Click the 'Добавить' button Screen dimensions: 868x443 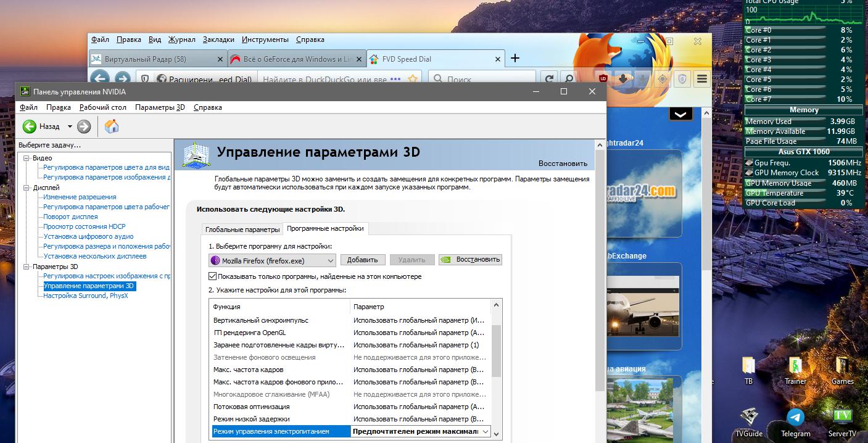pos(363,260)
